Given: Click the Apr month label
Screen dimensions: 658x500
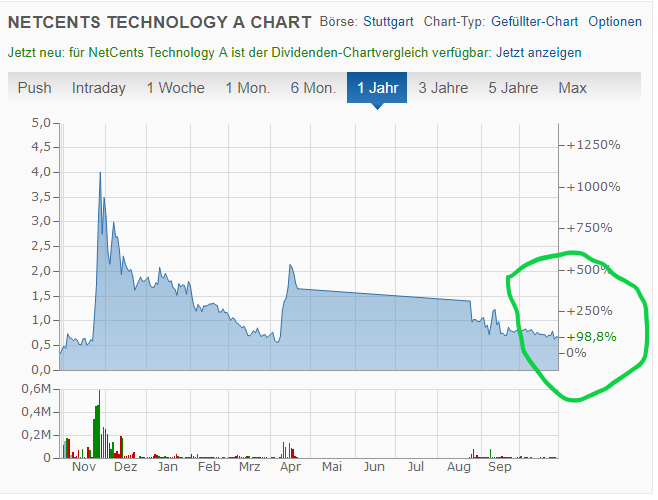Looking at the screenshot, I should tap(290, 466).
